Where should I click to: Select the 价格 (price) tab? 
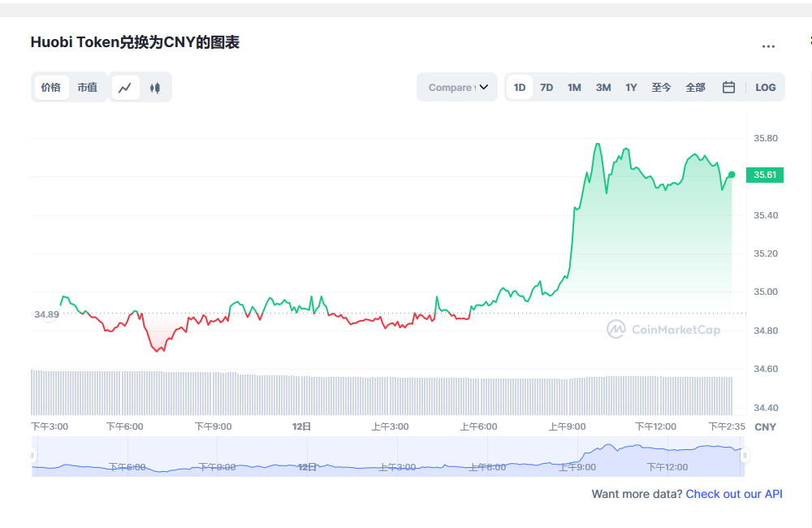pos(50,87)
